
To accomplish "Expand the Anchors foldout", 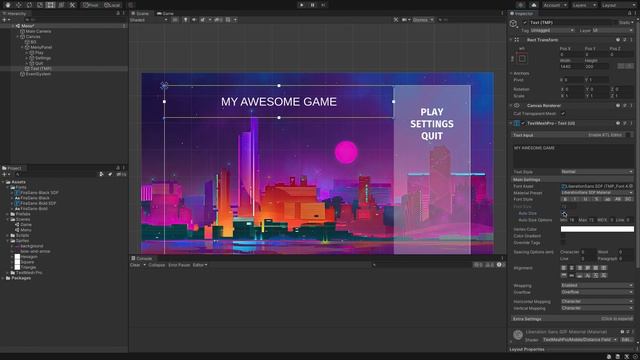I will pyautogui.click(x=511, y=73).
